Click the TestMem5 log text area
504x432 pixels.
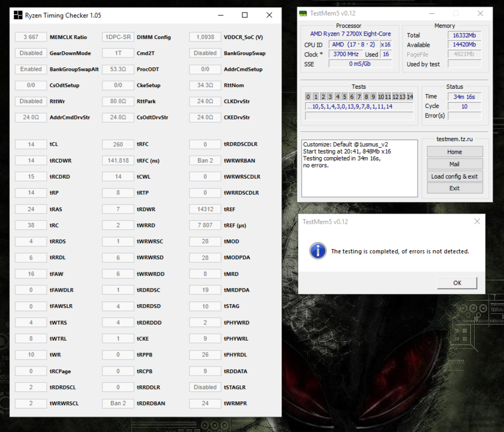(359, 168)
